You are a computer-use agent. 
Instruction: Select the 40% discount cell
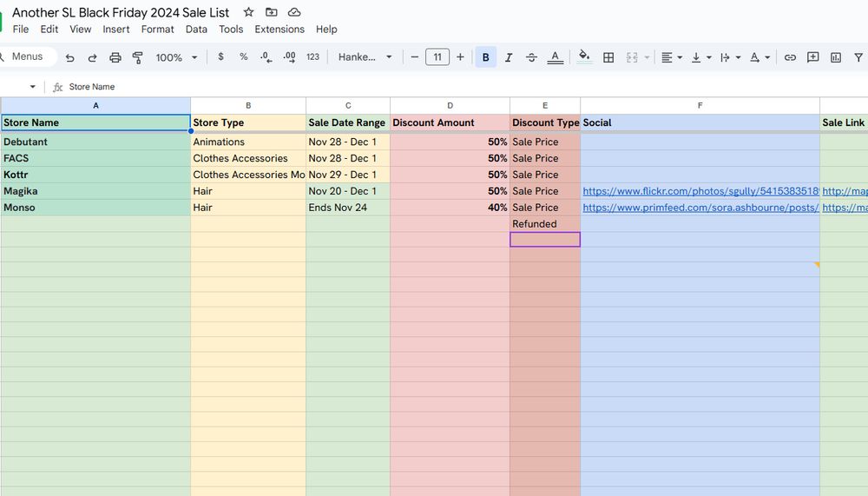click(450, 208)
